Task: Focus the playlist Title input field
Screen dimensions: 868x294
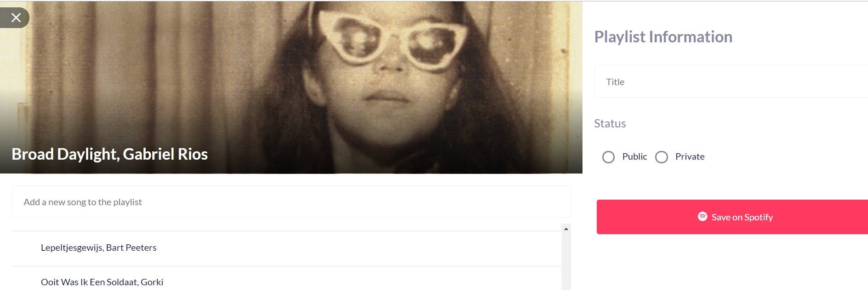Action: pos(731,82)
